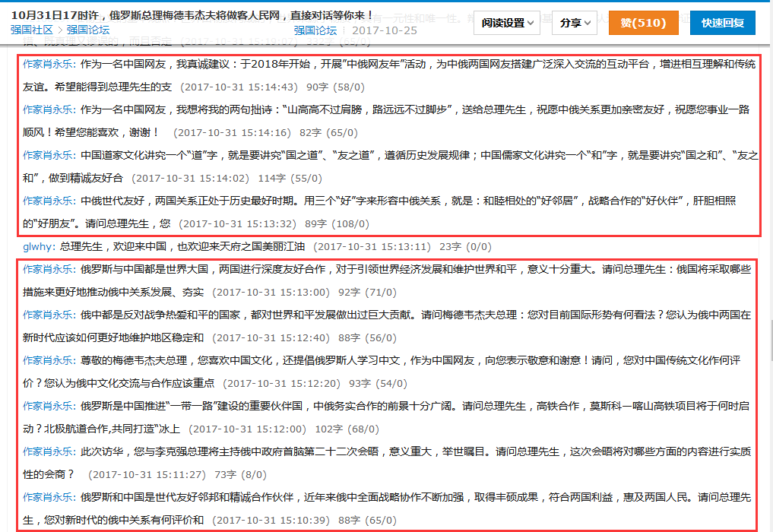Open 作家肖永乐 link on 俄罗斯与中国都是世界大国 comment
Viewport: 773px width, 532px height.
point(49,269)
